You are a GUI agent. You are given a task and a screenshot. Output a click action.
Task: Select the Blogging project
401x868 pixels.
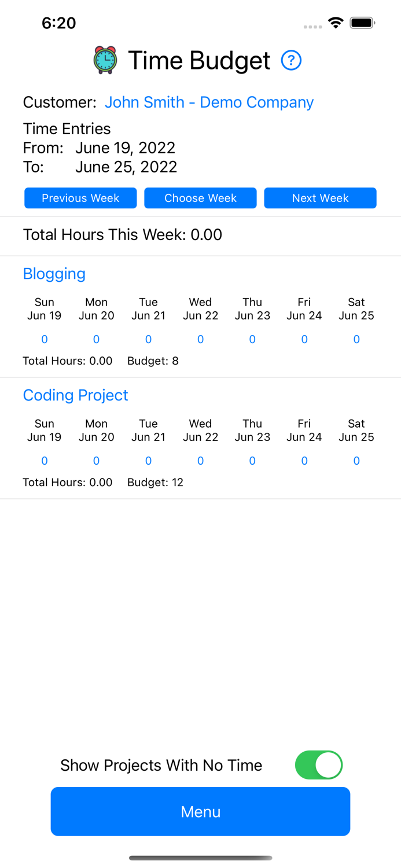click(54, 274)
